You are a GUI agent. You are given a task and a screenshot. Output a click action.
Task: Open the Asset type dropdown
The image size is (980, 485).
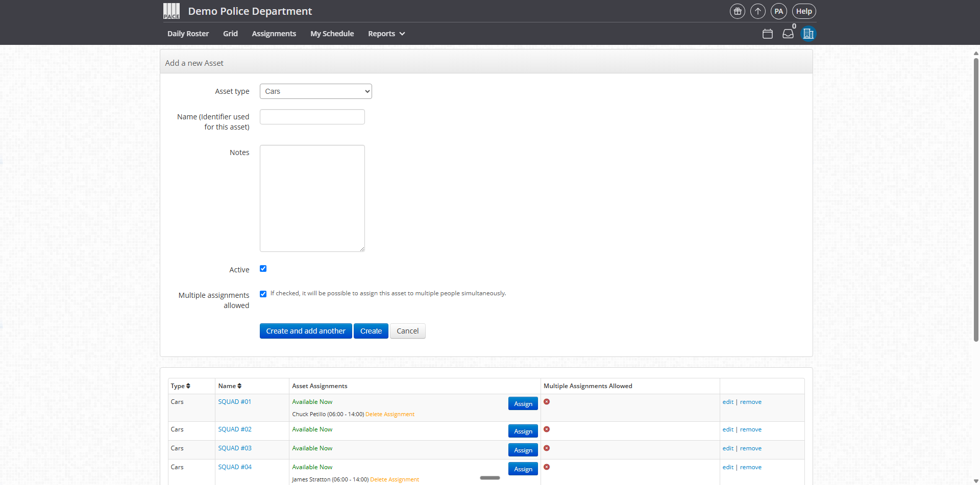coord(315,91)
